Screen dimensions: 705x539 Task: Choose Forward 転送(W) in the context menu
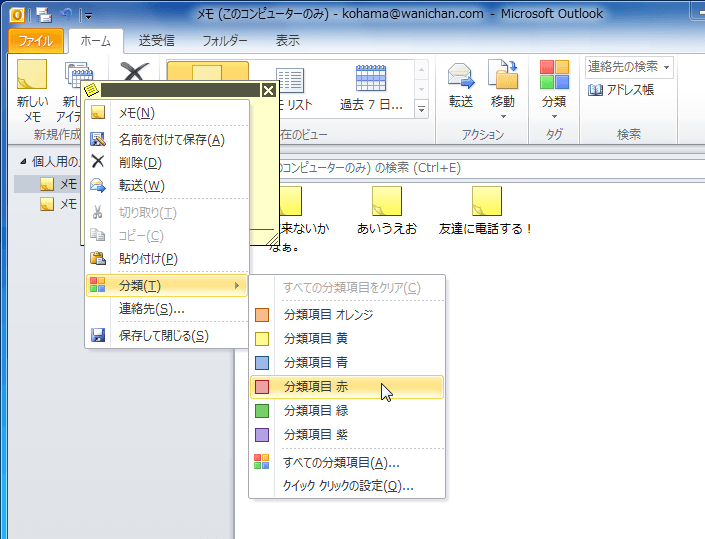[167, 186]
